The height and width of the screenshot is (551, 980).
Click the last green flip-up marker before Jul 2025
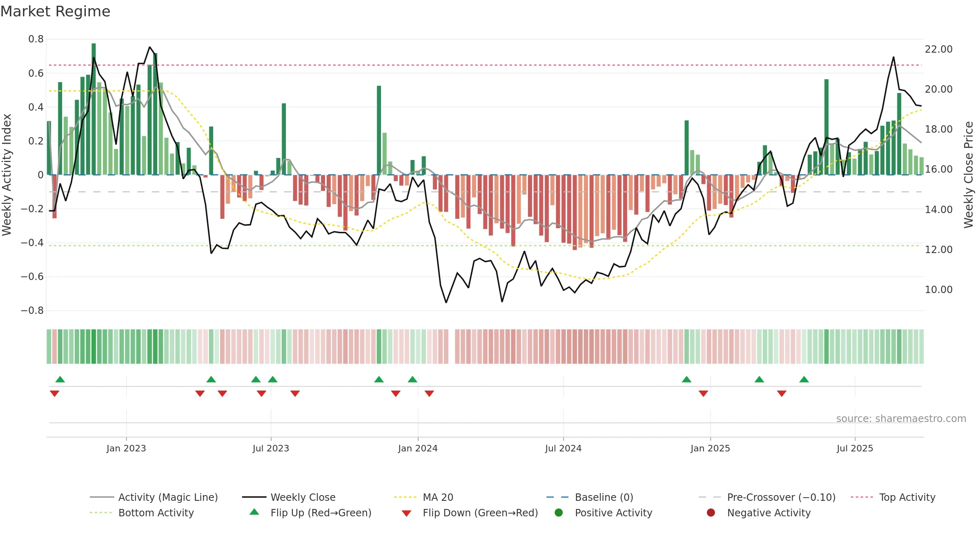804,379
